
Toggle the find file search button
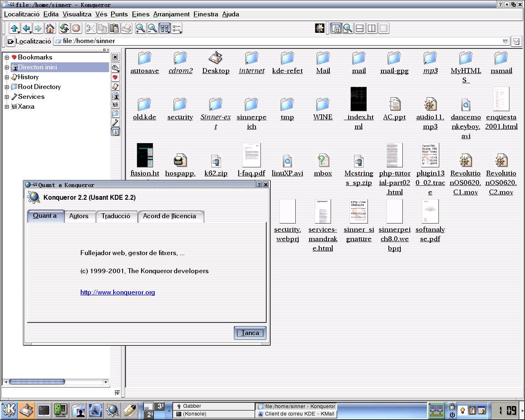tap(348, 28)
